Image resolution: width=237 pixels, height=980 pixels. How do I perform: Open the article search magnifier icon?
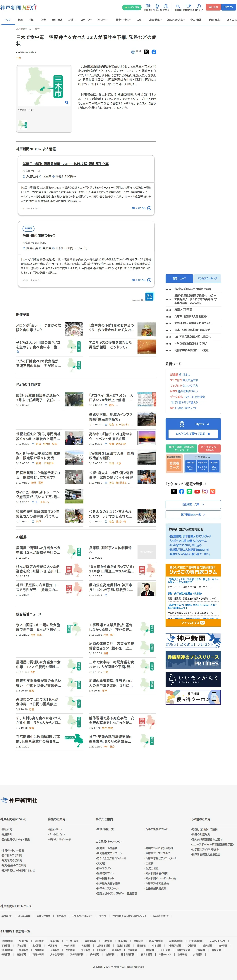[178, 6]
